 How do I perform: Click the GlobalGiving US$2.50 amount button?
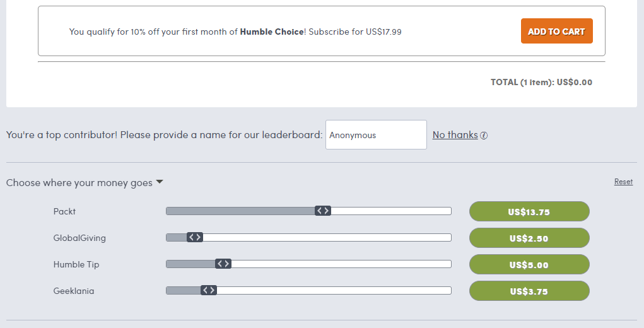tap(529, 238)
